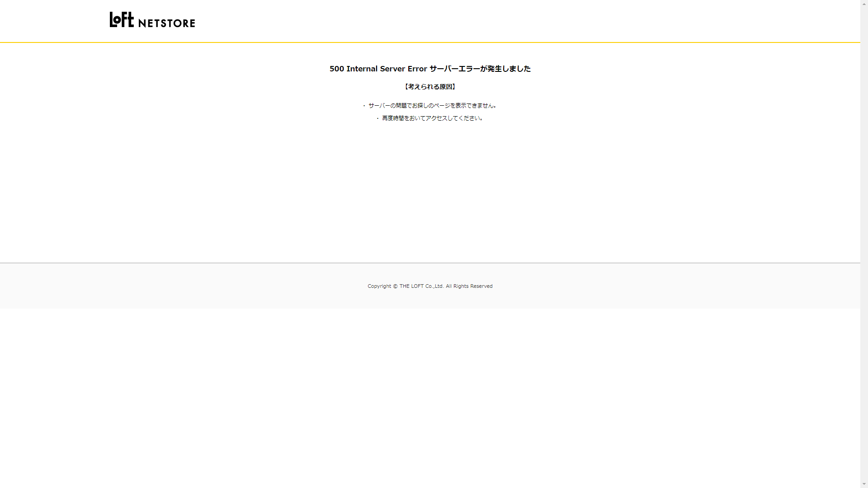Click the Loft logo in the header
The width and height of the screenshot is (868, 488).
click(x=122, y=19)
